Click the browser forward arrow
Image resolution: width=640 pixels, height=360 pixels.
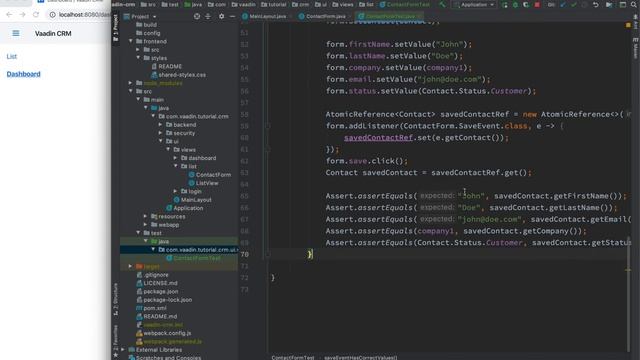tap(22, 15)
